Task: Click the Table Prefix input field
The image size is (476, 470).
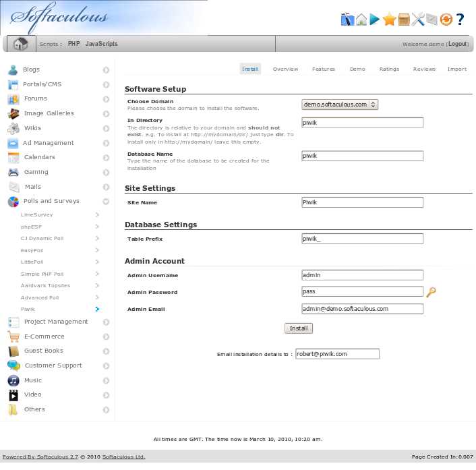Action: pos(363,239)
